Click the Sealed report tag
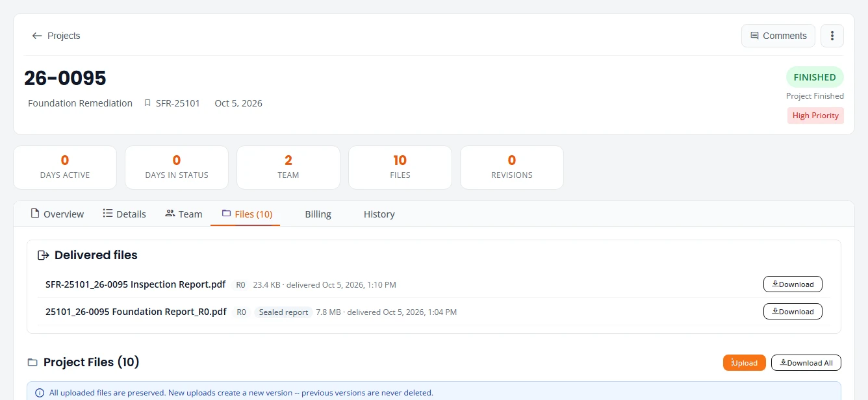 click(x=283, y=312)
